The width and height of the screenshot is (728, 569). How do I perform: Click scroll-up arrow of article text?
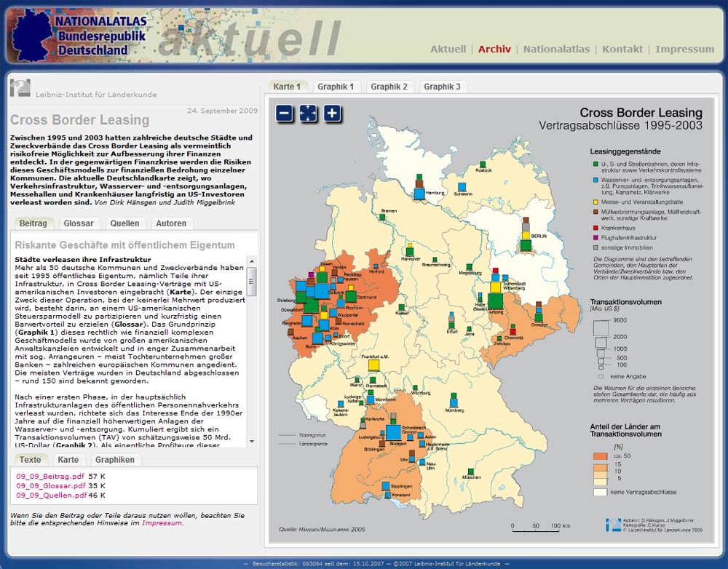tap(252, 260)
